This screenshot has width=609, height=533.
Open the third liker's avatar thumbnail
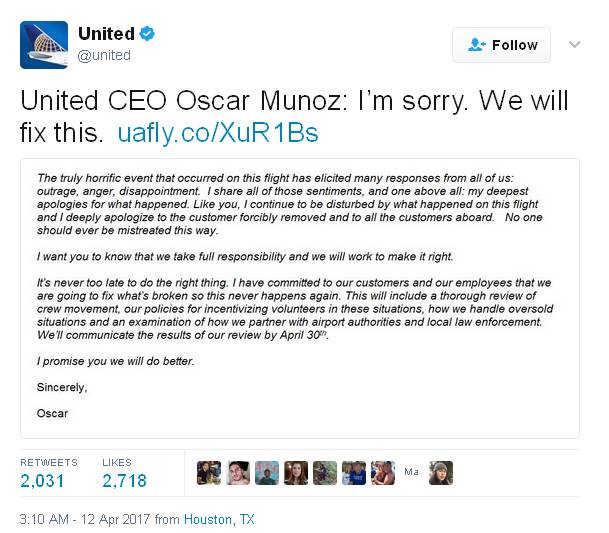click(267, 473)
